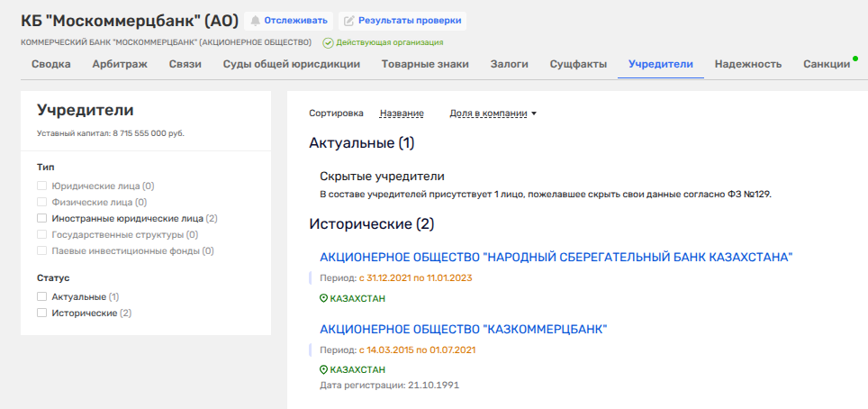Click the bell icon next to Отслеживать
The width and height of the screenshot is (868, 409).
255,21
